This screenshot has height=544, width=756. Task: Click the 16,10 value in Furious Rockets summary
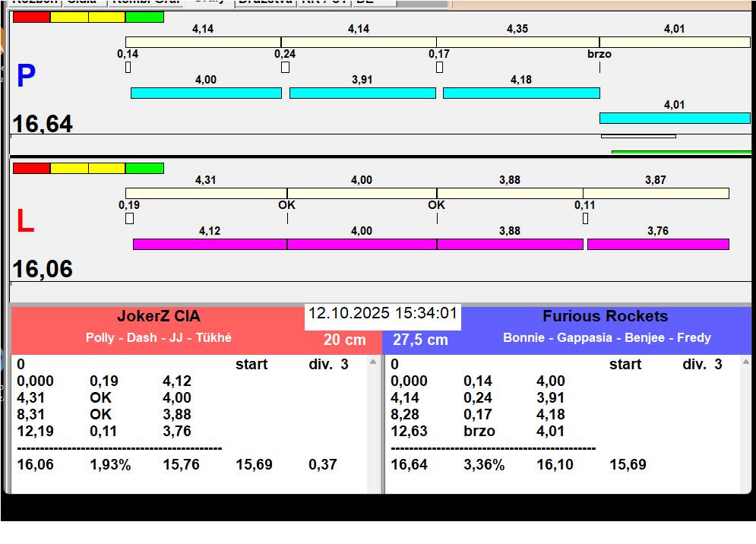[555, 464]
